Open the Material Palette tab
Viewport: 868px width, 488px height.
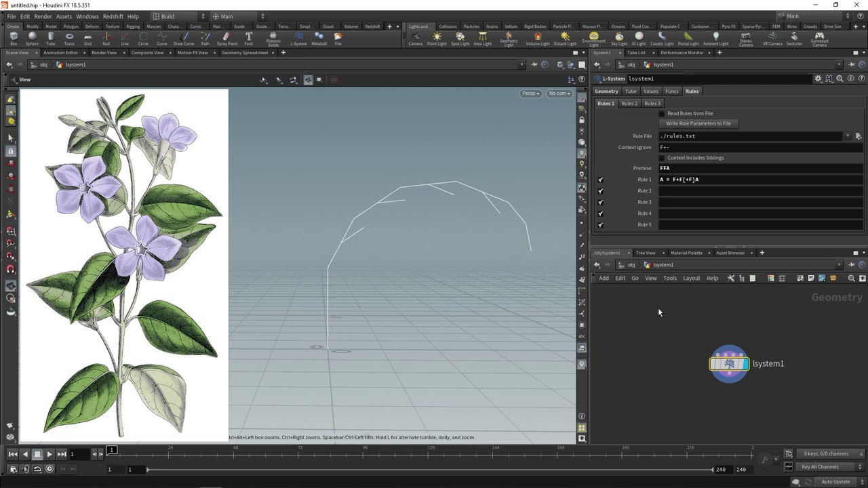click(686, 253)
